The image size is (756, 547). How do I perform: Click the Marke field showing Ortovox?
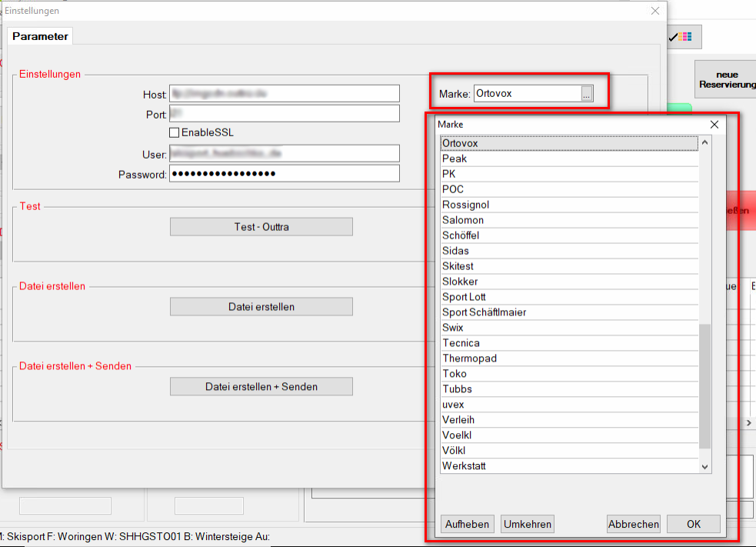528,94
